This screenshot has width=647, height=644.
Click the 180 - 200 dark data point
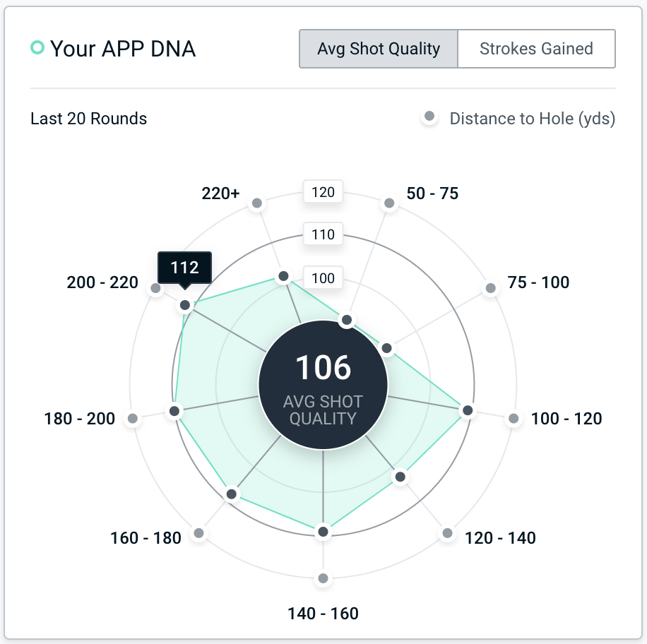[x=174, y=410]
